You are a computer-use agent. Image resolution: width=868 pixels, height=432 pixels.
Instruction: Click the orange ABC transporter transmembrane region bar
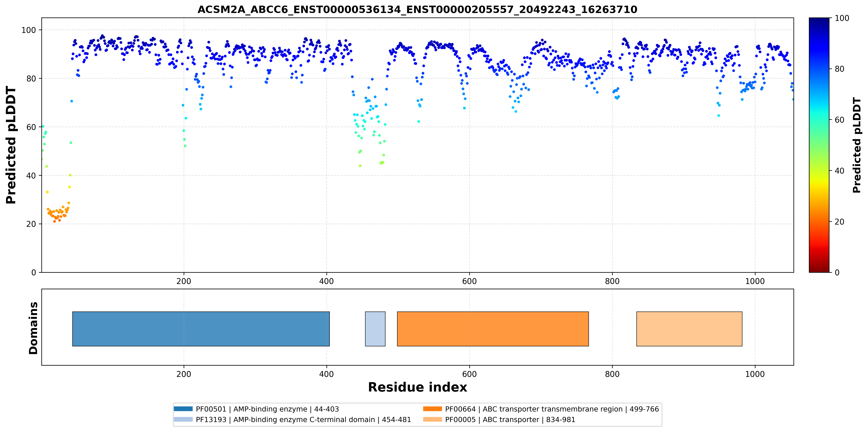click(x=493, y=329)
